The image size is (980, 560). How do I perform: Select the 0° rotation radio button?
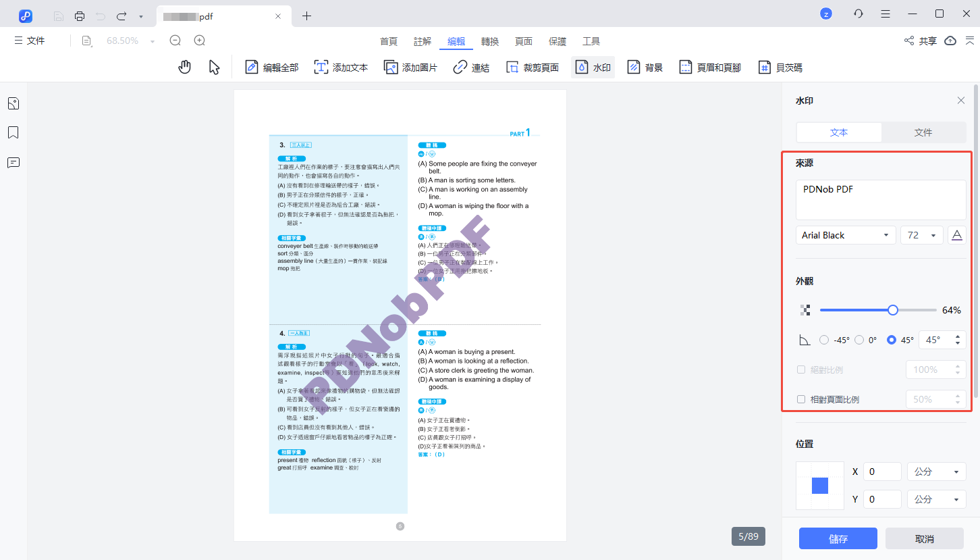pos(859,340)
